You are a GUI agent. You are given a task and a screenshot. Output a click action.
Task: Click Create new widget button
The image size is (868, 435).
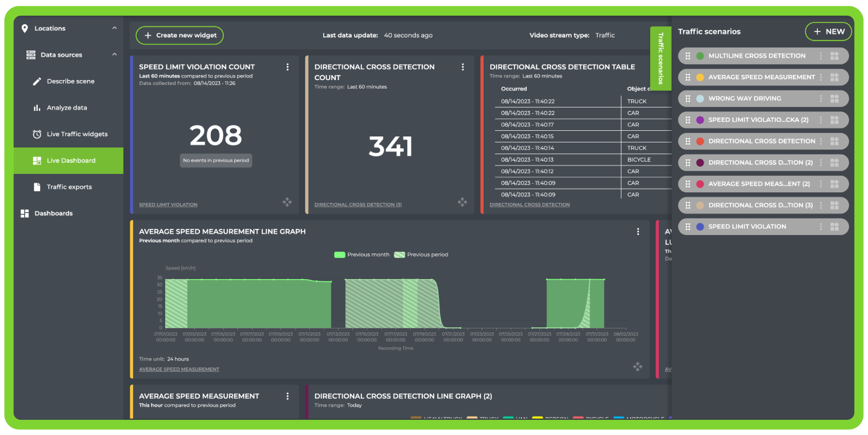pyautogui.click(x=180, y=36)
